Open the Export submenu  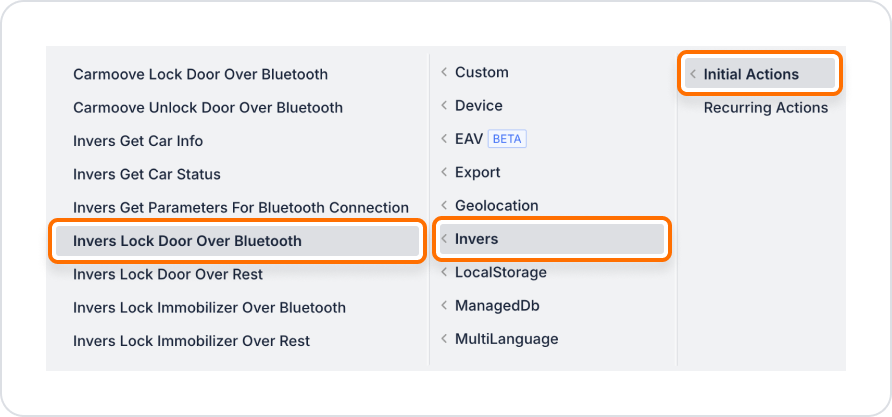(x=477, y=172)
